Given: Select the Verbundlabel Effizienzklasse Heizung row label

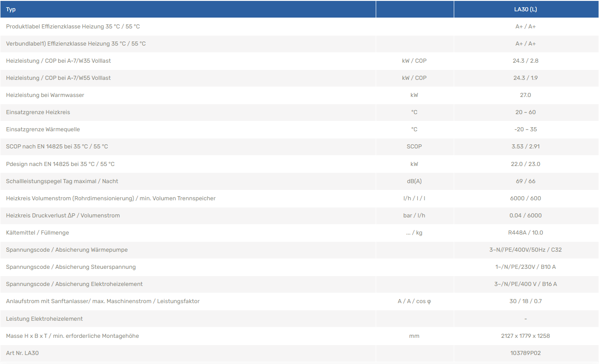Looking at the screenshot, I should point(76,44).
